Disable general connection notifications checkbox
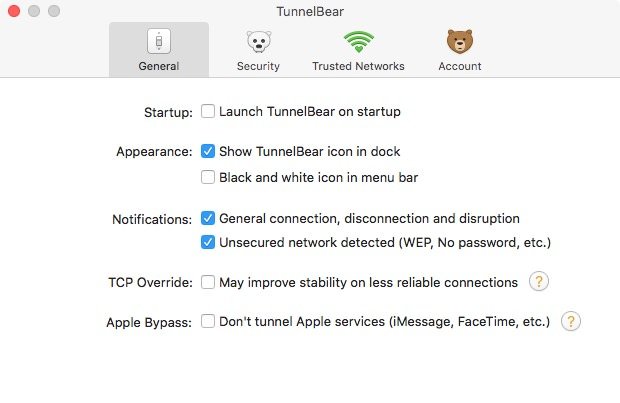 pos(208,217)
